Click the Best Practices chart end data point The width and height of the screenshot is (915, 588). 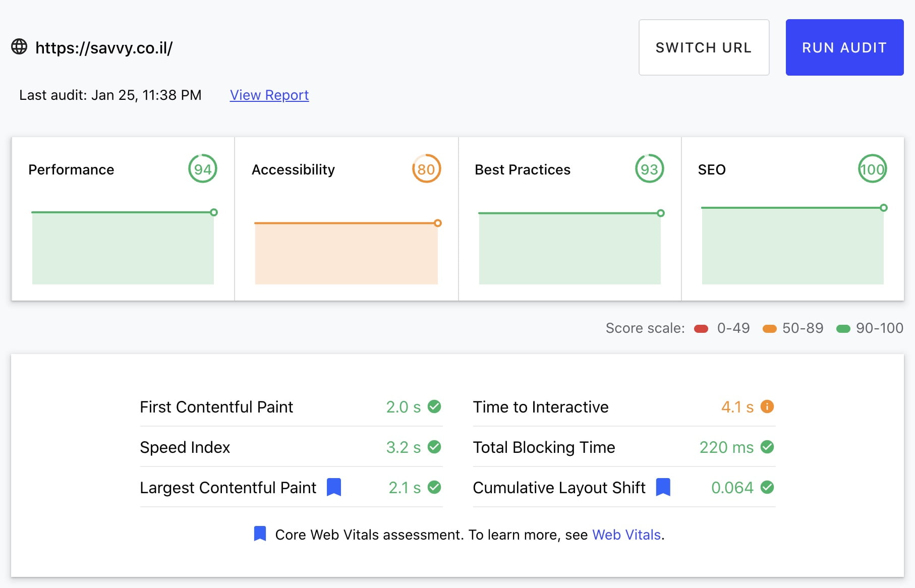point(661,213)
